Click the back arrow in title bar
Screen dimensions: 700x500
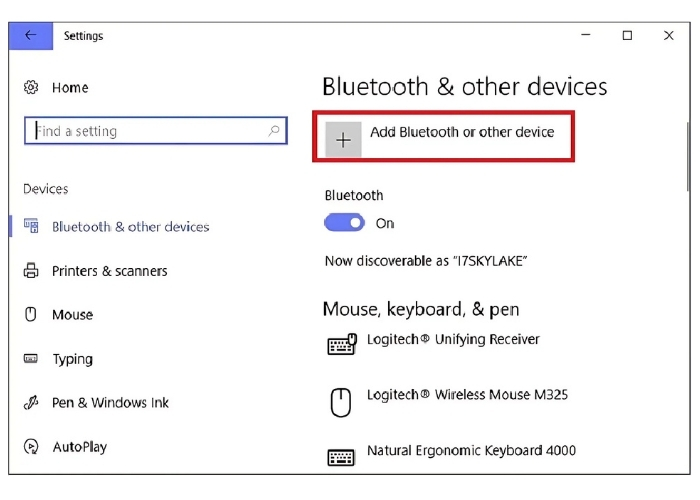pos(30,35)
